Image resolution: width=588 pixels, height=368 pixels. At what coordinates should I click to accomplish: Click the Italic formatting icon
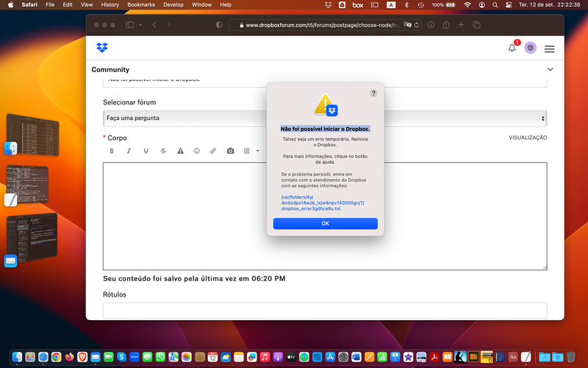click(129, 151)
